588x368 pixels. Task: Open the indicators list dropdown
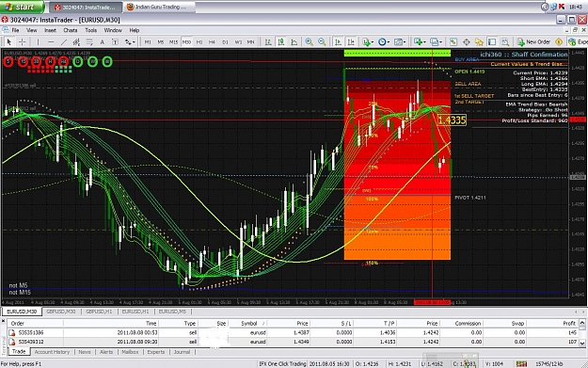click(x=368, y=42)
